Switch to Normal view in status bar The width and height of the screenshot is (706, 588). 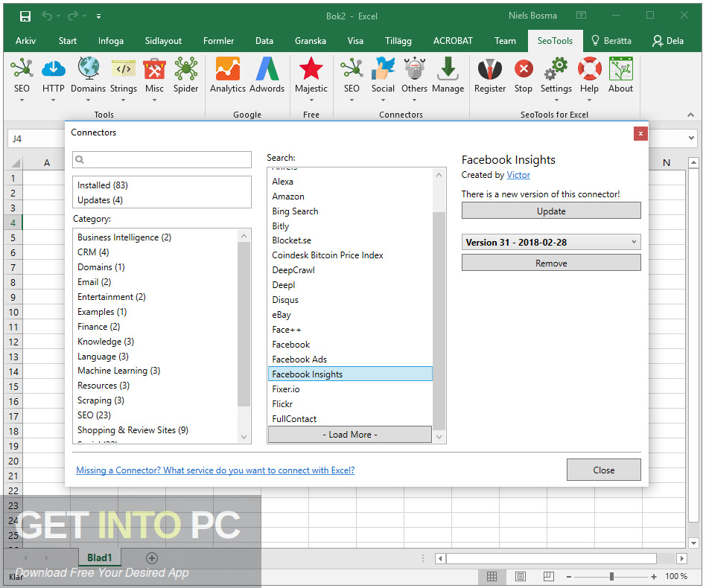492,576
